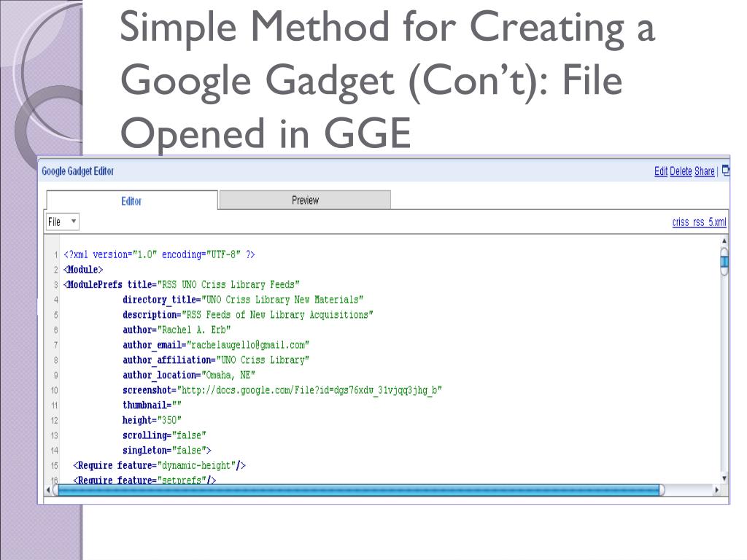Screen dimensions: 747x560
Task: Click the author_affiliation attribute line
Action: [216, 360]
